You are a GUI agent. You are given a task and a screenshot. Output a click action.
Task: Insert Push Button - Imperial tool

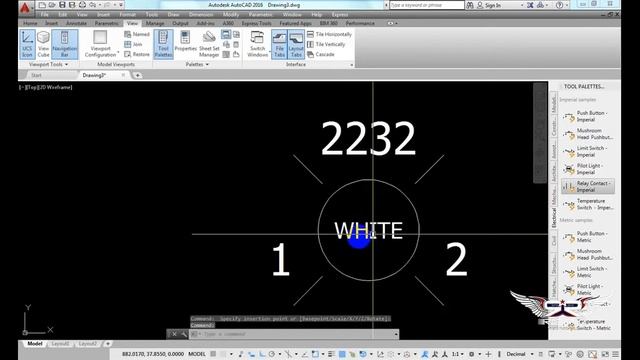coord(588,116)
